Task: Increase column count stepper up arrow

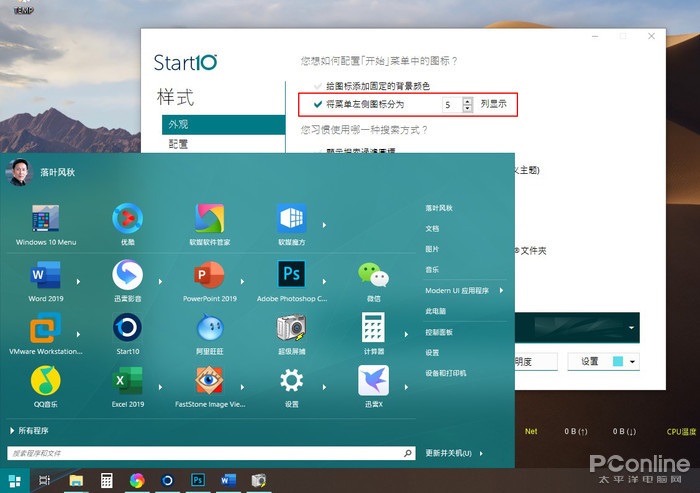Action: click(467, 101)
